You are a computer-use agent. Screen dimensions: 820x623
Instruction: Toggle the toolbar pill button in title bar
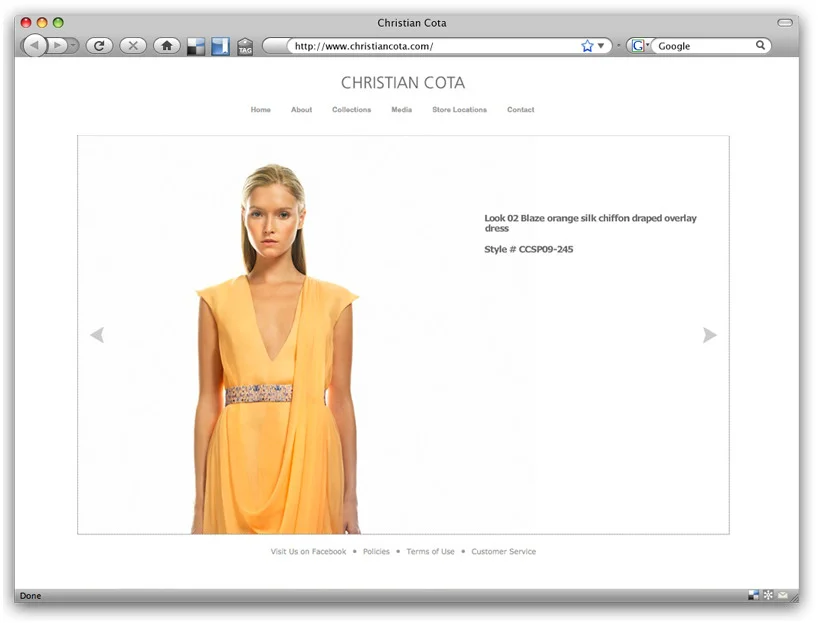pos(785,22)
